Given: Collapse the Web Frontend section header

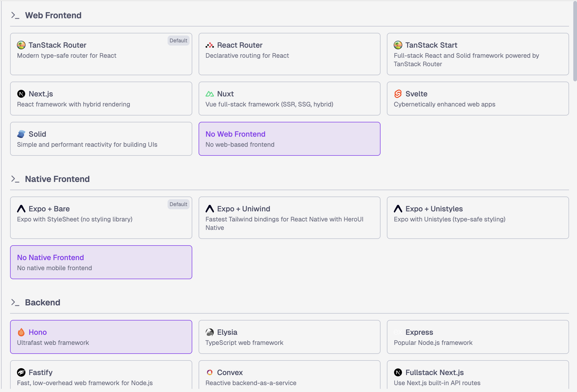Looking at the screenshot, I should (x=53, y=15).
